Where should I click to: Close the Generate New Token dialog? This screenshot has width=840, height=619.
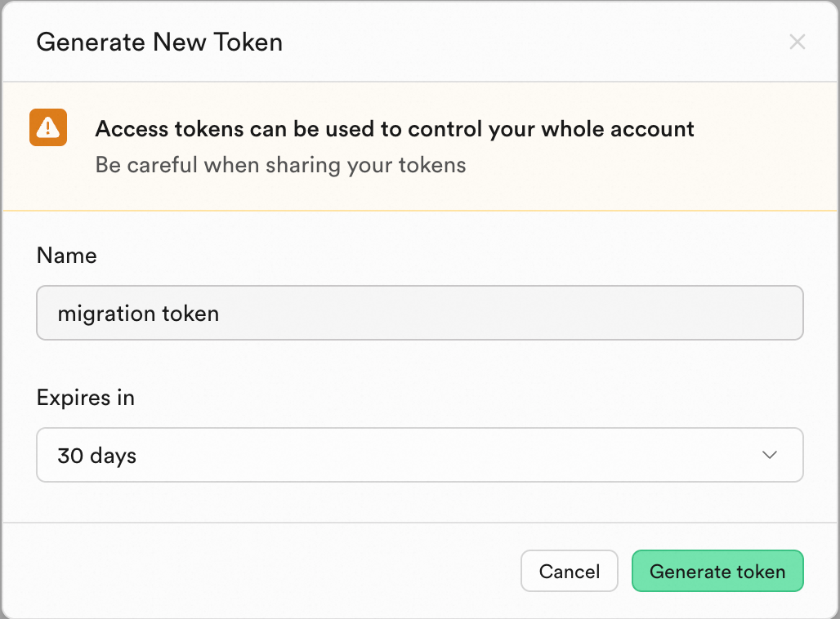pyautogui.click(x=797, y=42)
